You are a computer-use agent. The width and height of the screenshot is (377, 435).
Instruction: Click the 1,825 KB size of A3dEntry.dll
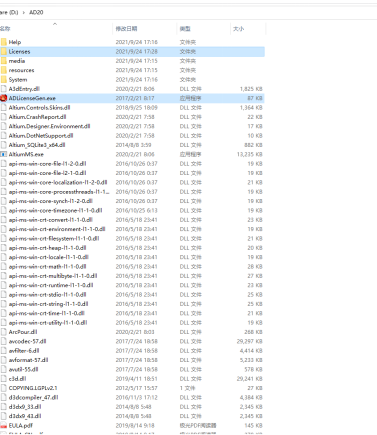tap(251, 89)
